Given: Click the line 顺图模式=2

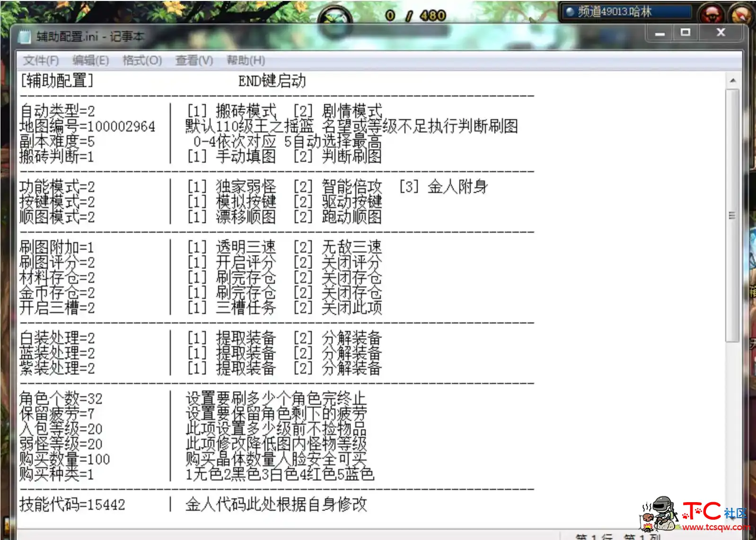Looking at the screenshot, I should click(x=57, y=217).
